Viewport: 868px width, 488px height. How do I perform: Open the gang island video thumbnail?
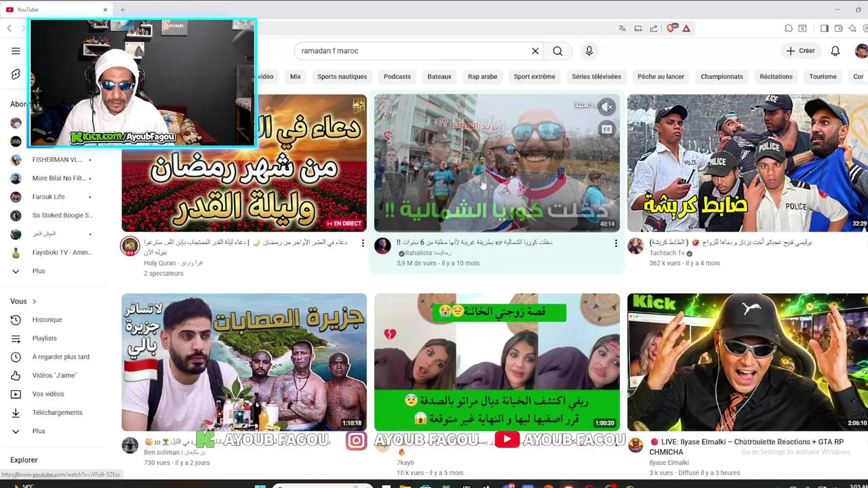tap(244, 363)
